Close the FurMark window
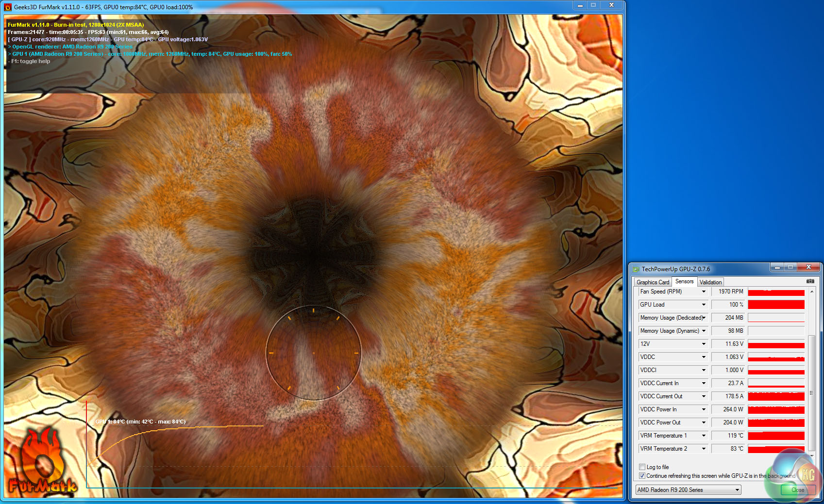Viewport: 824px width, 504px height. (x=611, y=5)
